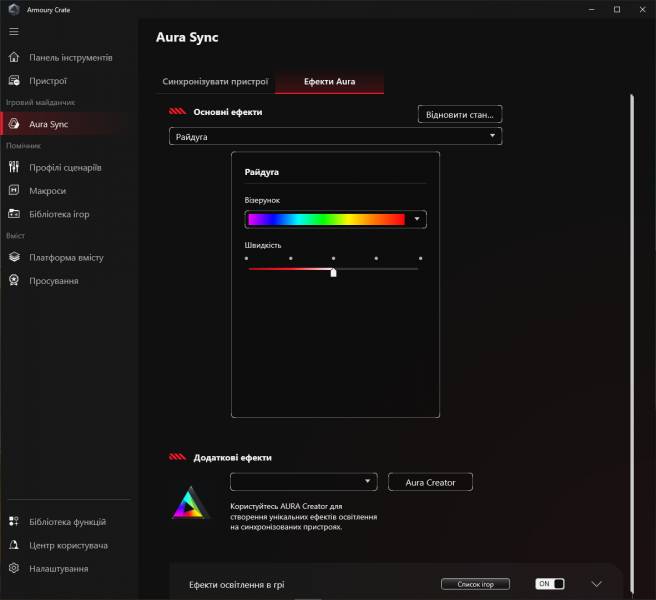Viewport: 656px width, 600px height.
Task: Maximize the Armoury Crate window
Action: coord(617,9)
